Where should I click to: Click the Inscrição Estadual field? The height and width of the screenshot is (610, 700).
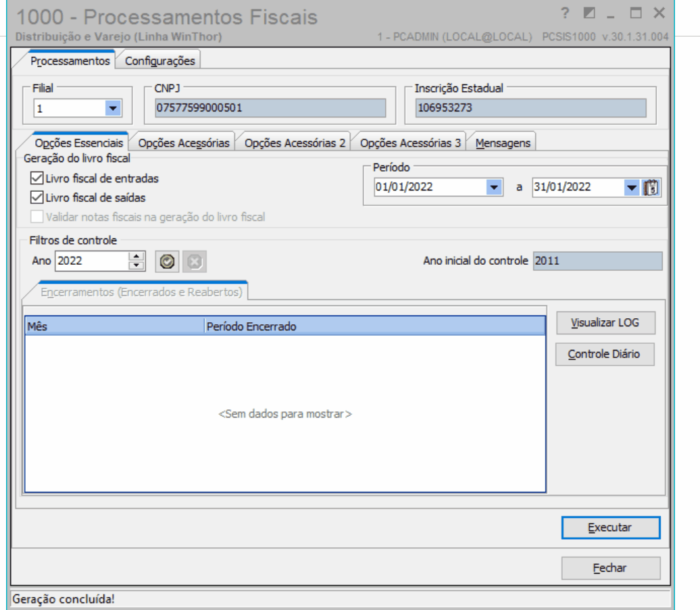click(x=530, y=108)
